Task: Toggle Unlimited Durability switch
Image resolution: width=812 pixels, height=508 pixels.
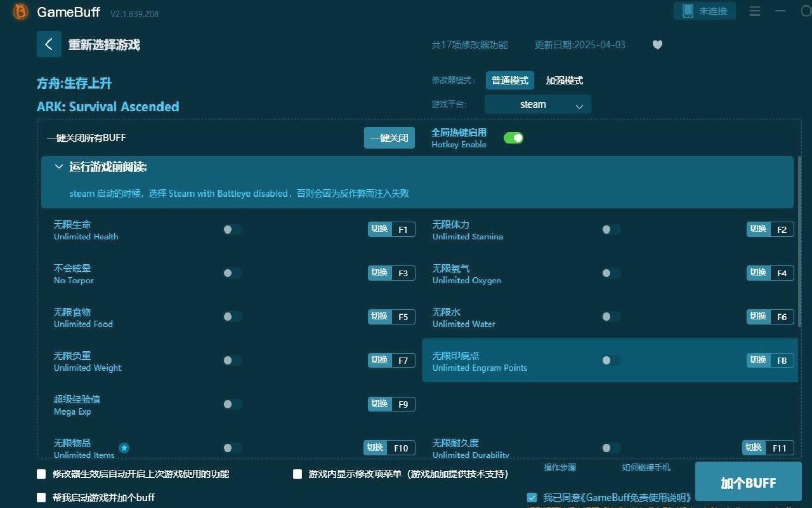Action: [x=611, y=448]
